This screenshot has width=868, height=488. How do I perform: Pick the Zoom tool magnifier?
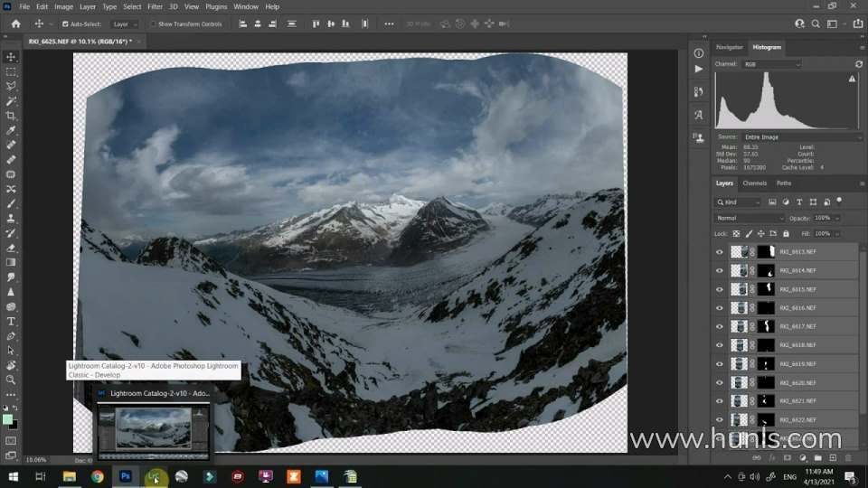[x=11, y=380]
